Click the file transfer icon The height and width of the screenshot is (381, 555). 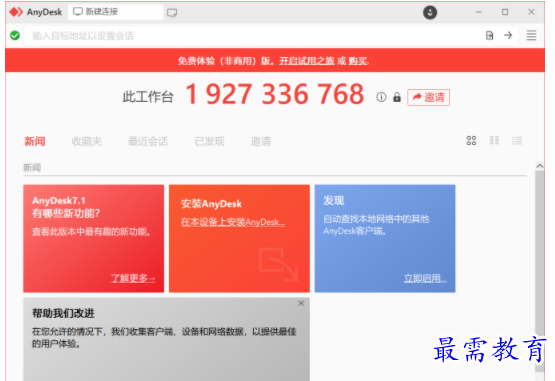tap(490, 35)
